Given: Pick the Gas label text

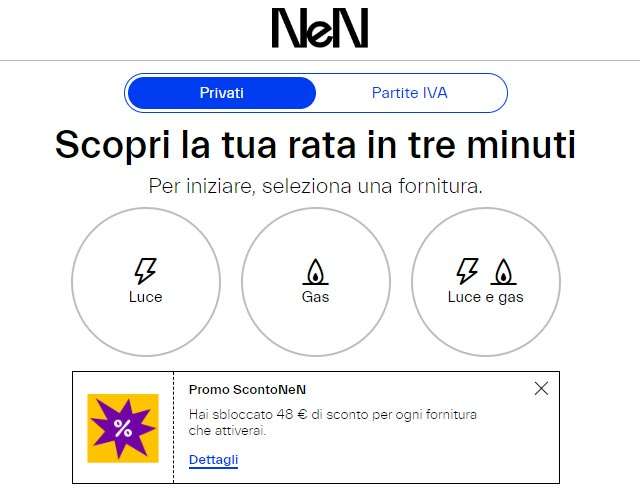Looking at the screenshot, I should pos(315,297).
